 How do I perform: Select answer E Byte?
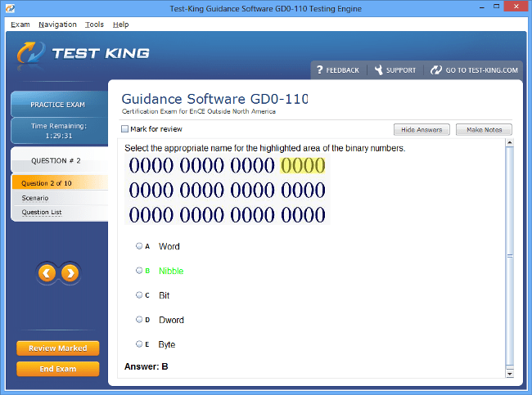point(139,343)
